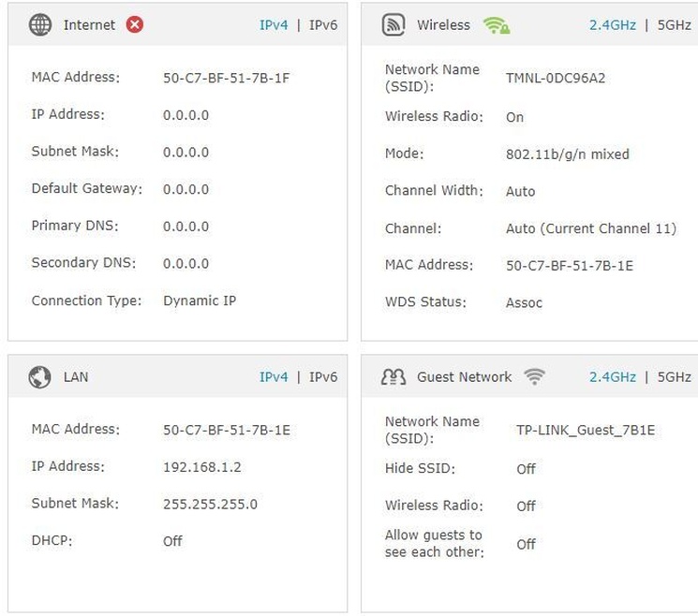Click the Internet globe icon
698x616 pixels.
pyautogui.click(x=40, y=25)
